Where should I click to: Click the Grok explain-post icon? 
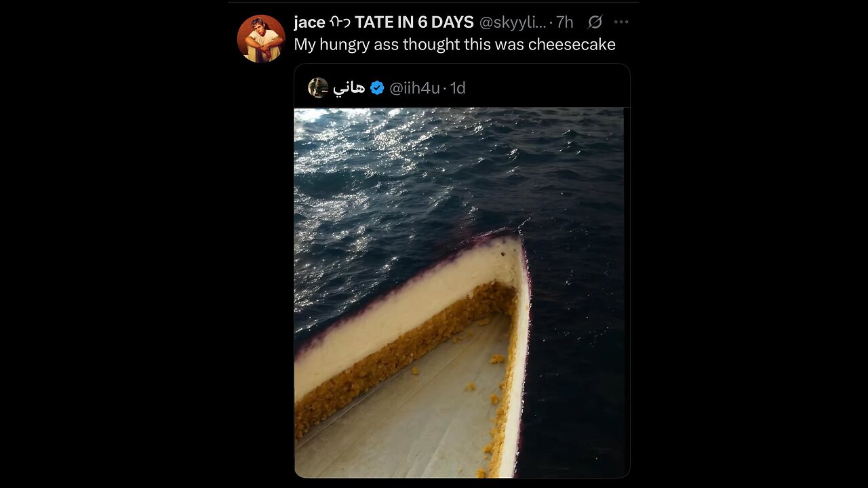tap(595, 22)
